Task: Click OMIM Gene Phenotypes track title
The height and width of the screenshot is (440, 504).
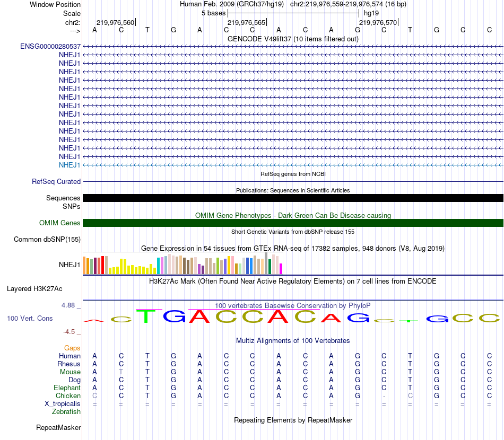Action: [x=293, y=216]
